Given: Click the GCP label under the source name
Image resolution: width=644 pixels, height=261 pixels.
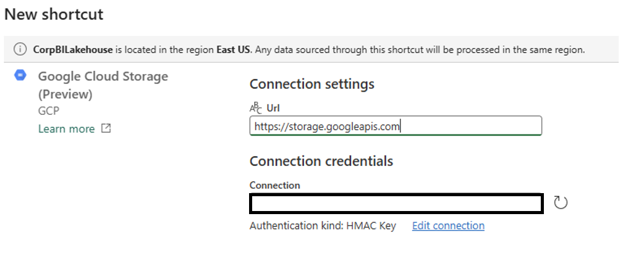Looking at the screenshot, I should 49,111.
